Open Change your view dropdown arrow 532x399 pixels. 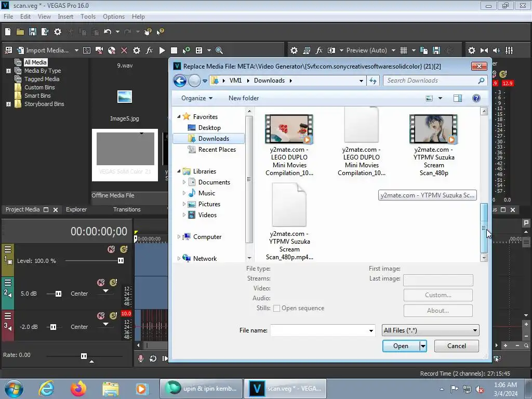tap(440, 98)
